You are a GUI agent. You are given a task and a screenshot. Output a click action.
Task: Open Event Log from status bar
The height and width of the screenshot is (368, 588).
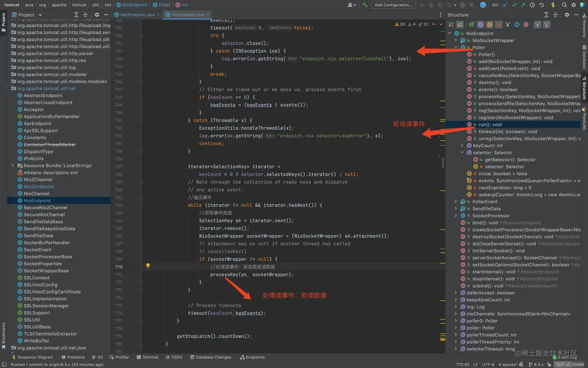(x=565, y=357)
